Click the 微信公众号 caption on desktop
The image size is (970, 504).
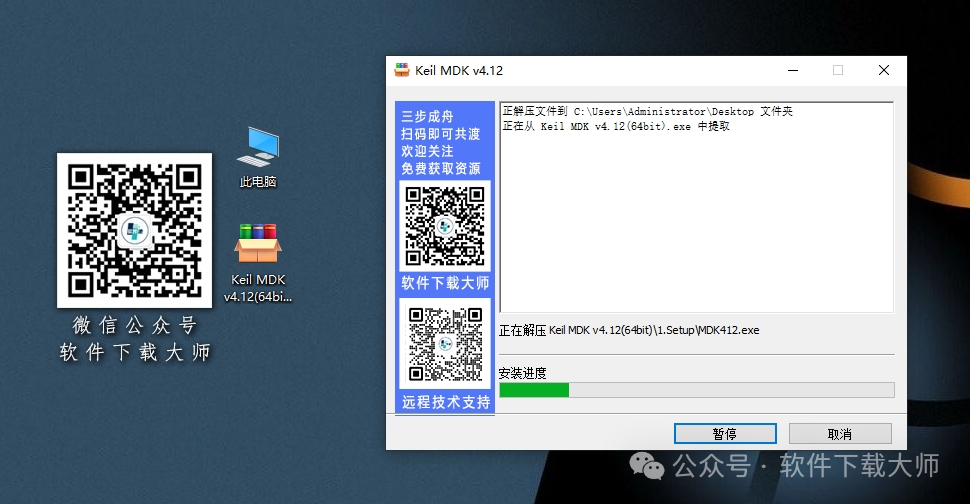pyautogui.click(x=134, y=325)
